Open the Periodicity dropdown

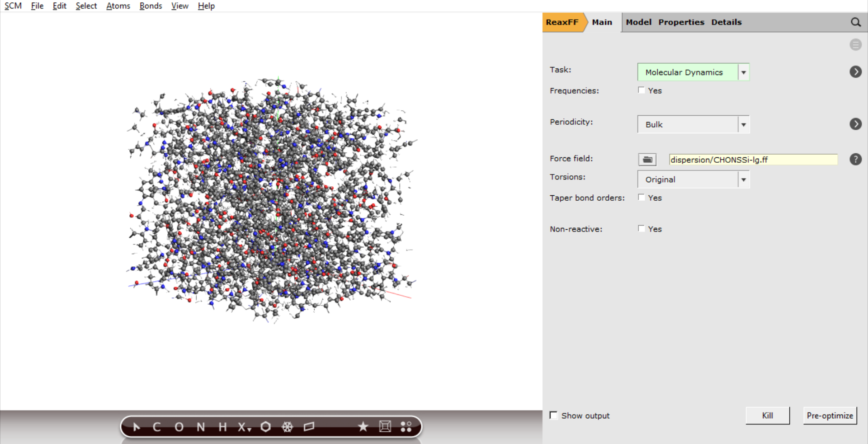(x=744, y=124)
